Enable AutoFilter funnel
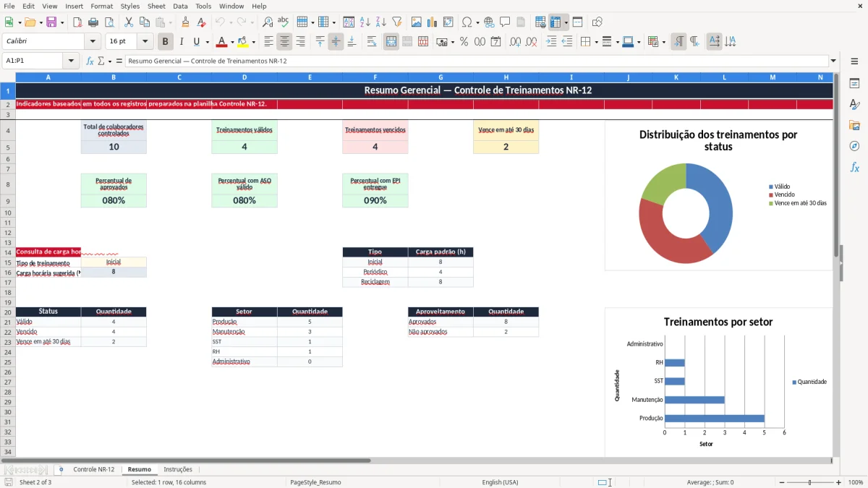The width and height of the screenshot is (868, 488). (x=396, y=22)
